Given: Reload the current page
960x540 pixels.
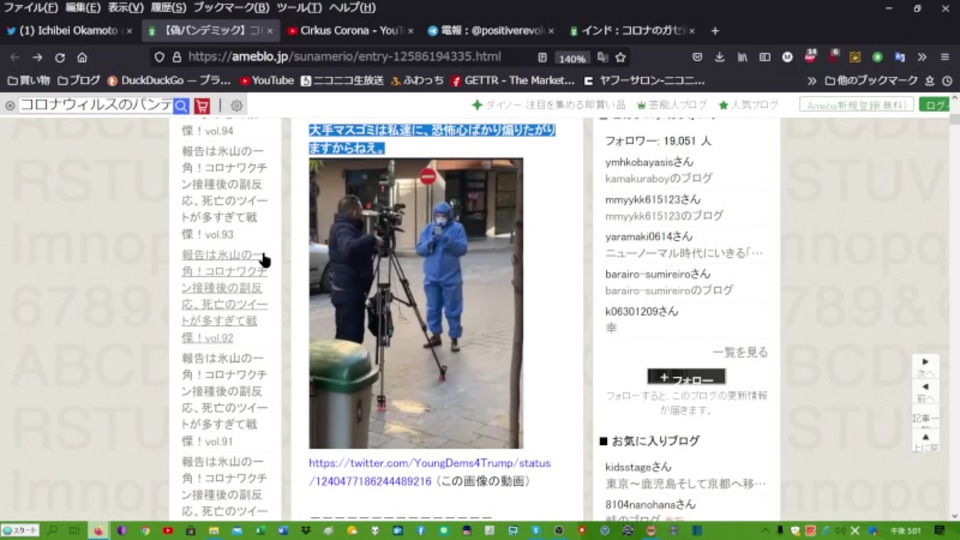Looking at the screenshot, I should point(59,57).
